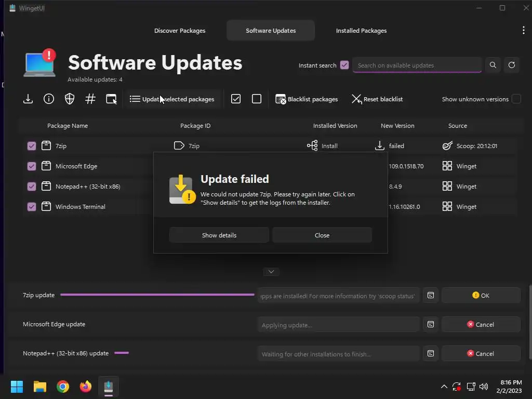Image resolution: width=532 pixels, height=399 pixels.
Task: Click version 1.16.10261.0 in Windows Terminal row
Action: click(404, 207)
